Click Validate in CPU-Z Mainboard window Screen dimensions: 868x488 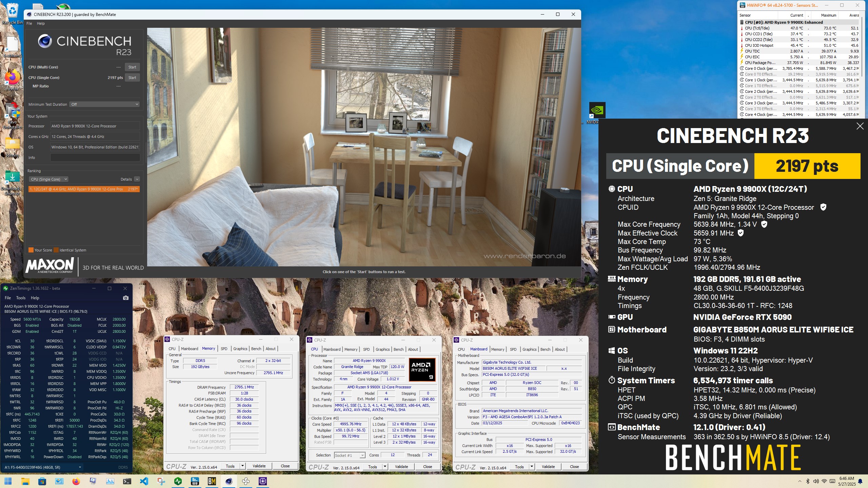(548, 467)
